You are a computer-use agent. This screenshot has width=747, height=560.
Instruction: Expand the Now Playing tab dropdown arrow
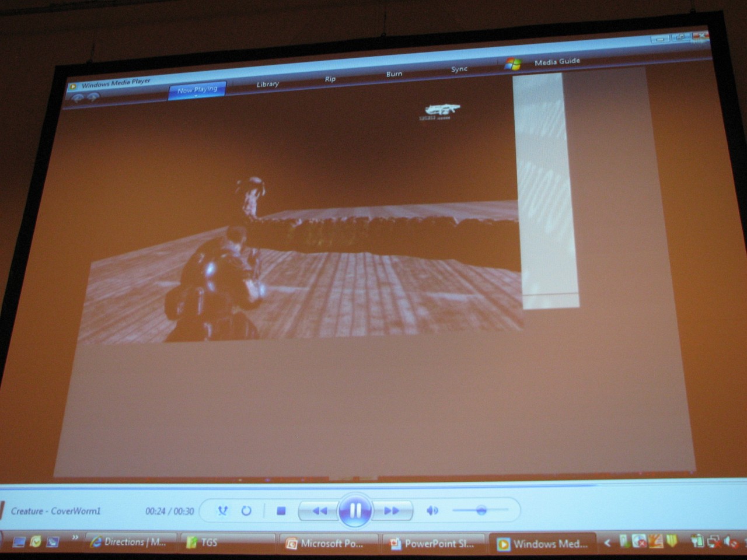point(197,97)
